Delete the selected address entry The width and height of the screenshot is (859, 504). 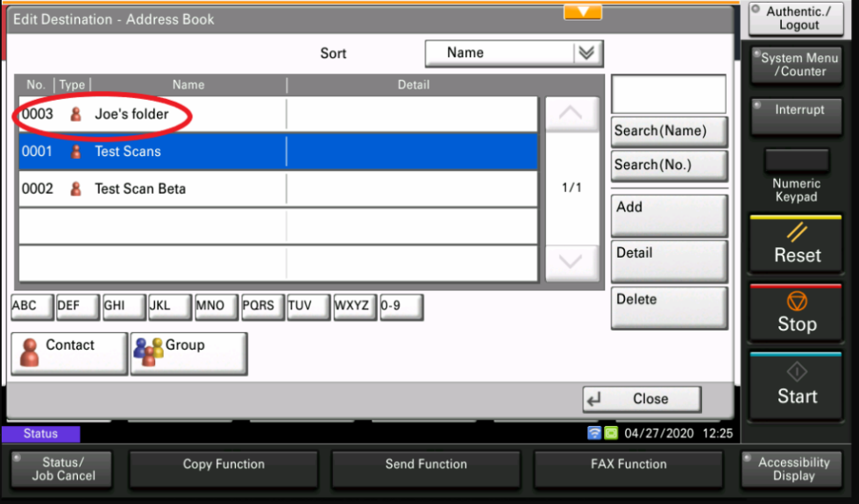[669, 308]
